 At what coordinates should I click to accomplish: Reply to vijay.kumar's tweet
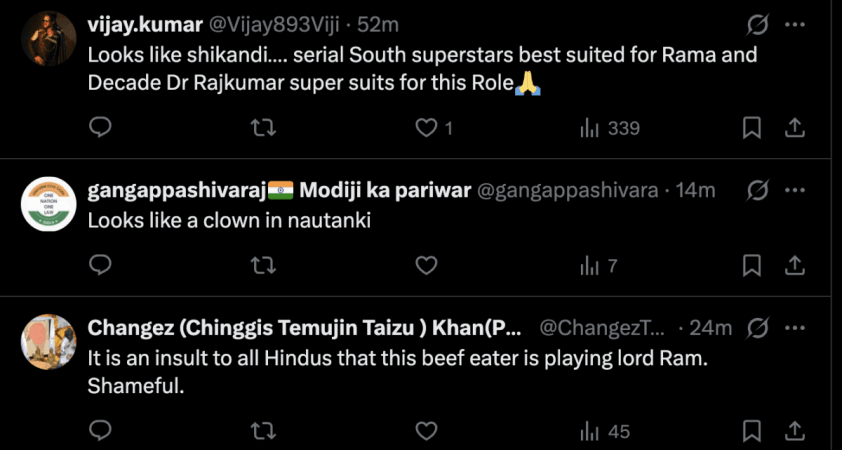[100, 128]
